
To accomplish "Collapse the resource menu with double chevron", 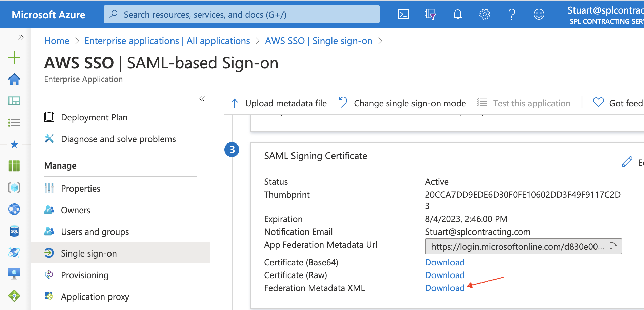I will coord(202,99).
